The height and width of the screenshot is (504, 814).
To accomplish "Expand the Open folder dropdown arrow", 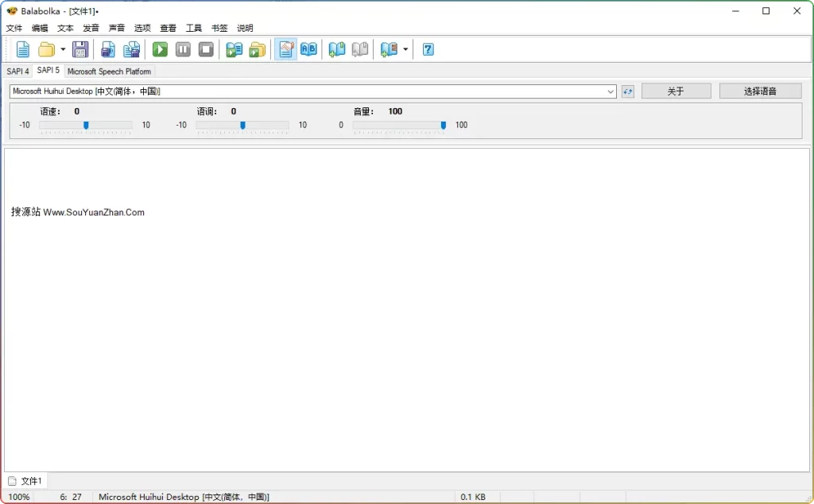I will click(63, 49).
